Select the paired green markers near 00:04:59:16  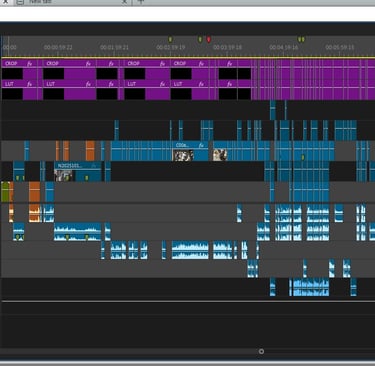pyautogui.click(x=301, y=40)
